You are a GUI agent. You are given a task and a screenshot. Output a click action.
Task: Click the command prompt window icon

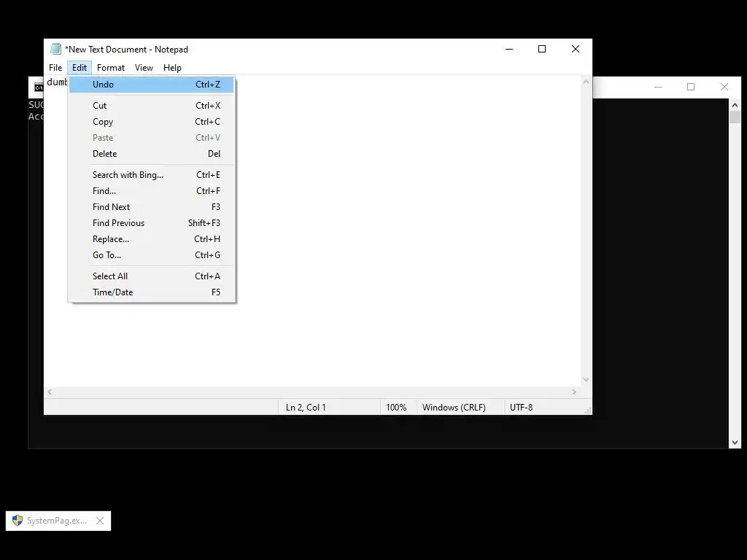coord(39,87)
